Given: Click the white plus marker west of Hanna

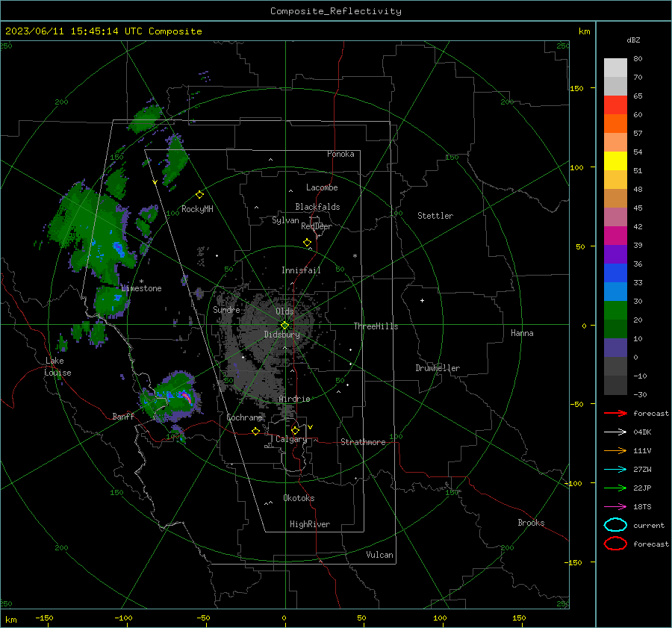Looking at the screenshot, I should coord(422,300).
